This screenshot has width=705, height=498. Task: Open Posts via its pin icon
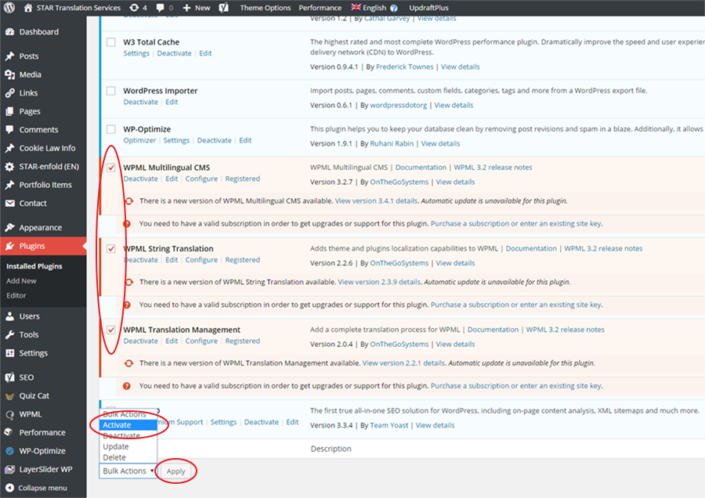pyautogui.click(x=9, y=56)
